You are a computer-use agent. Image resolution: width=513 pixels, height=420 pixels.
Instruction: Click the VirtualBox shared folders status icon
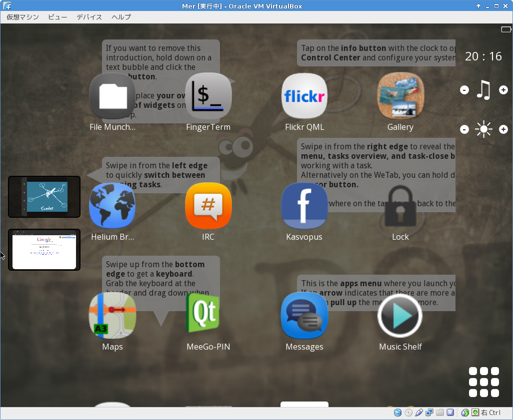tap(439, 413)
